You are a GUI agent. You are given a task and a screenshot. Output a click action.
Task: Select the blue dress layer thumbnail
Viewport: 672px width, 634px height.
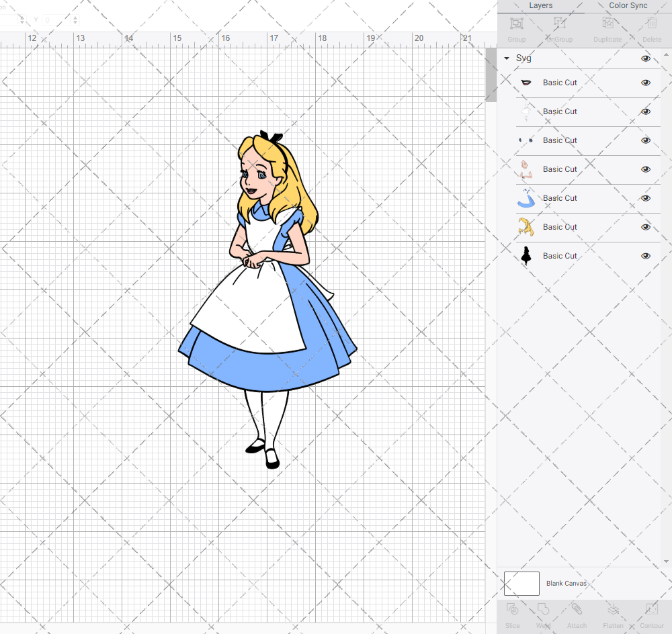526,198
